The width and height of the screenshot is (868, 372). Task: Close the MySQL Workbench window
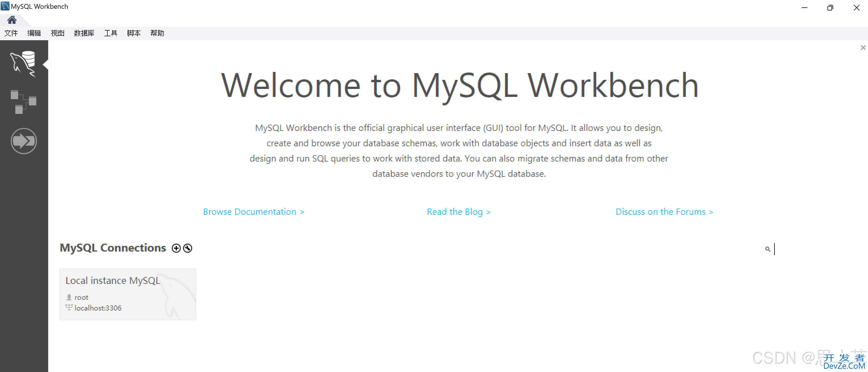coord(856,7)
